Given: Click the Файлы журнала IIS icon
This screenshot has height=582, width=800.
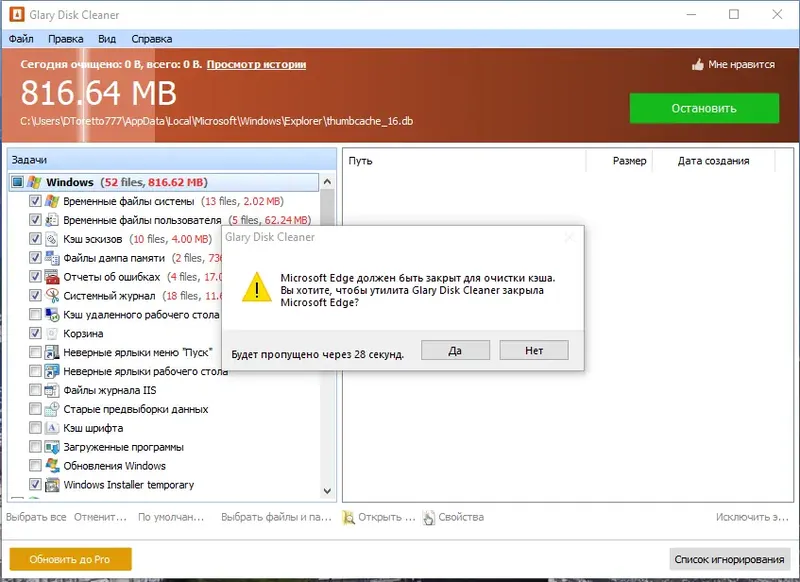Looking at the screenshot, I should (x=52, y=390).
